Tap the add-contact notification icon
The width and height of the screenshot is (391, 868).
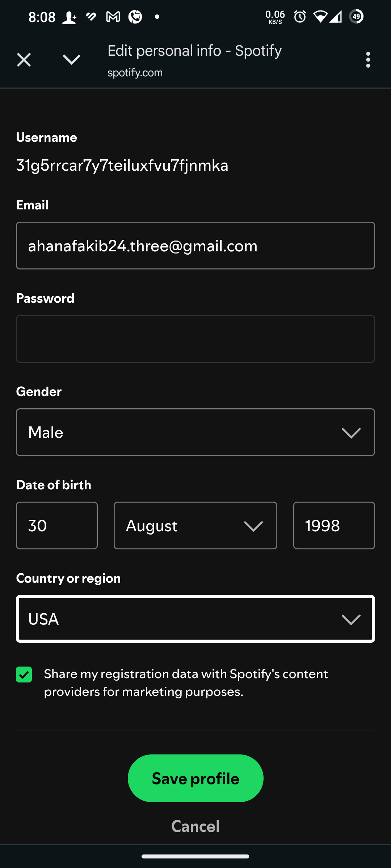click(x=69, y=17)
